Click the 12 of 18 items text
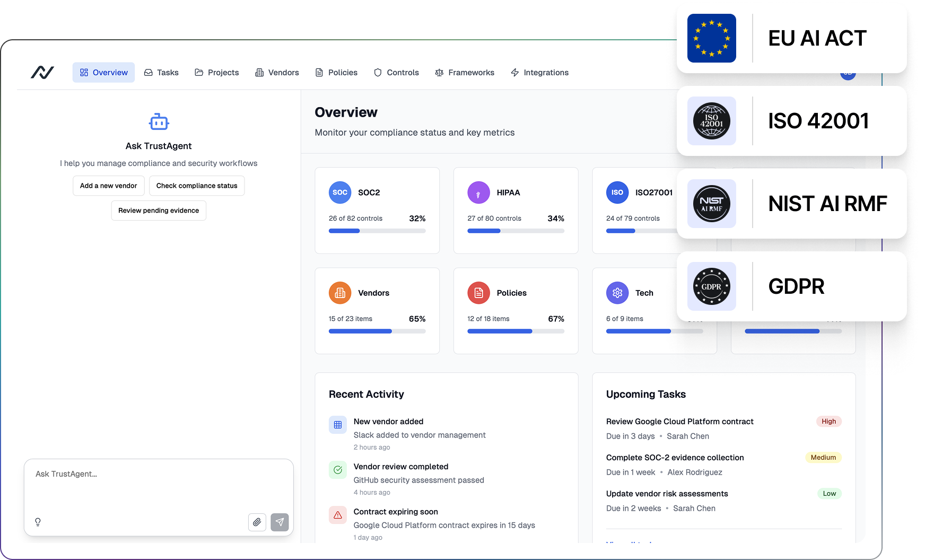 [x=488, y=319]
